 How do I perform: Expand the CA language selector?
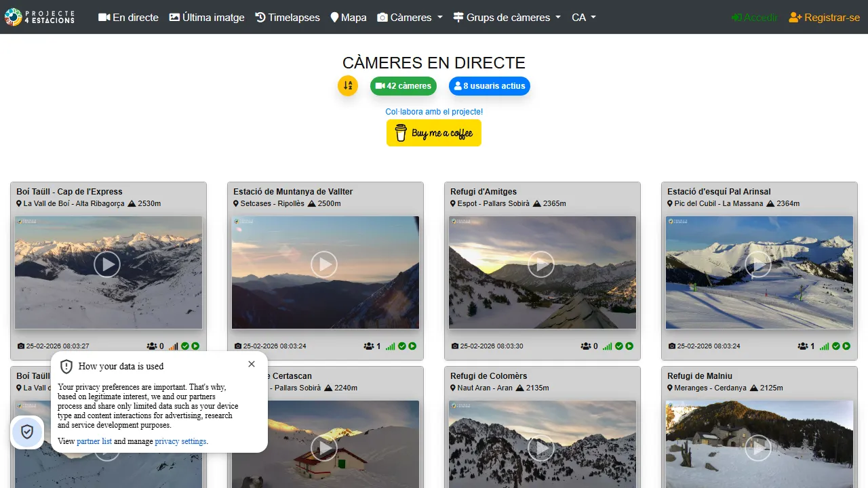tap(583, 18)
